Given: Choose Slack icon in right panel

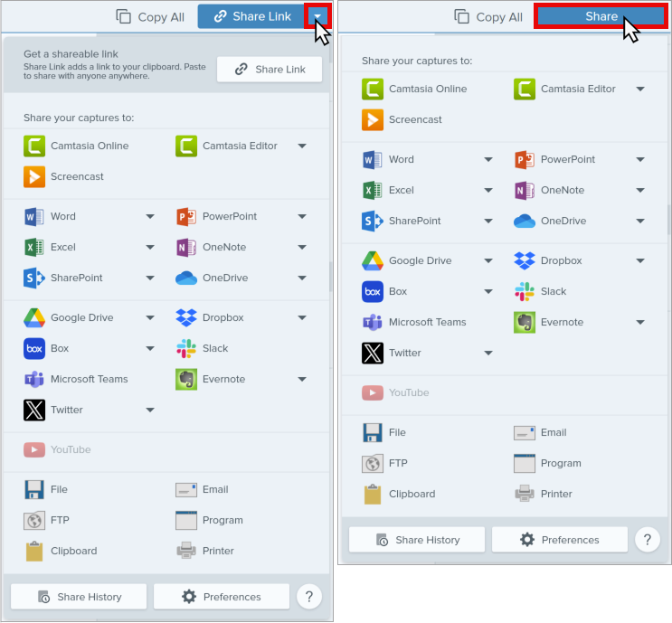Looking at the screenshot, I should pyautogui.click(x=525, y=291).
